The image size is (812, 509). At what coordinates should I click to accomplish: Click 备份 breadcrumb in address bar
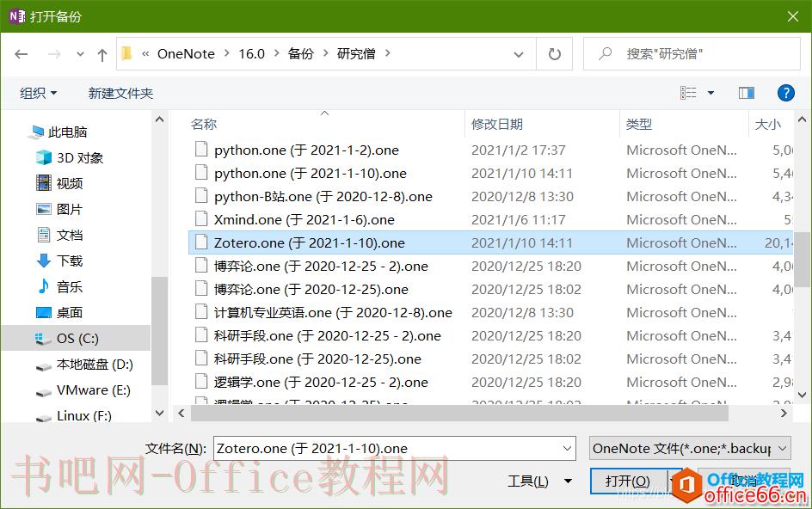[301, 54]
